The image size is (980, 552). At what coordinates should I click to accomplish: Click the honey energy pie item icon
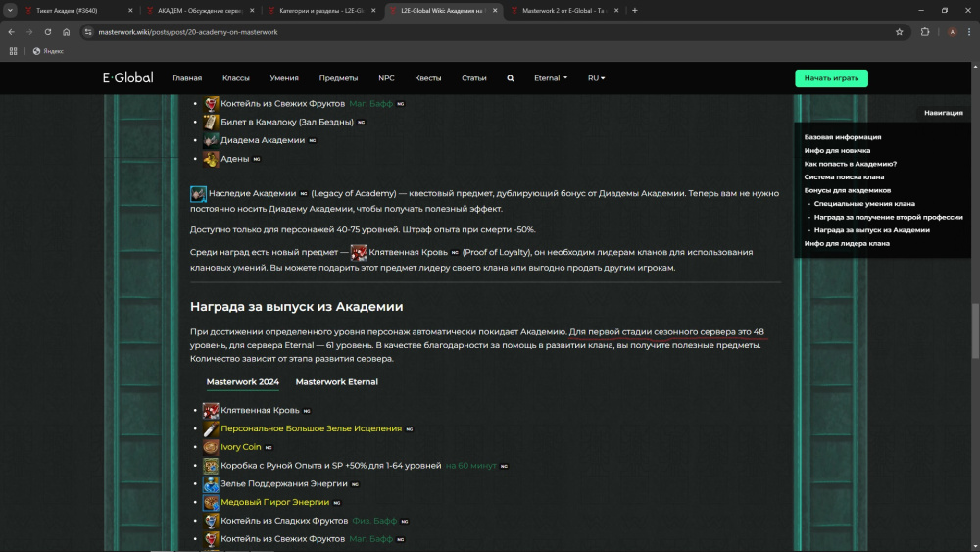coord(211,502)
